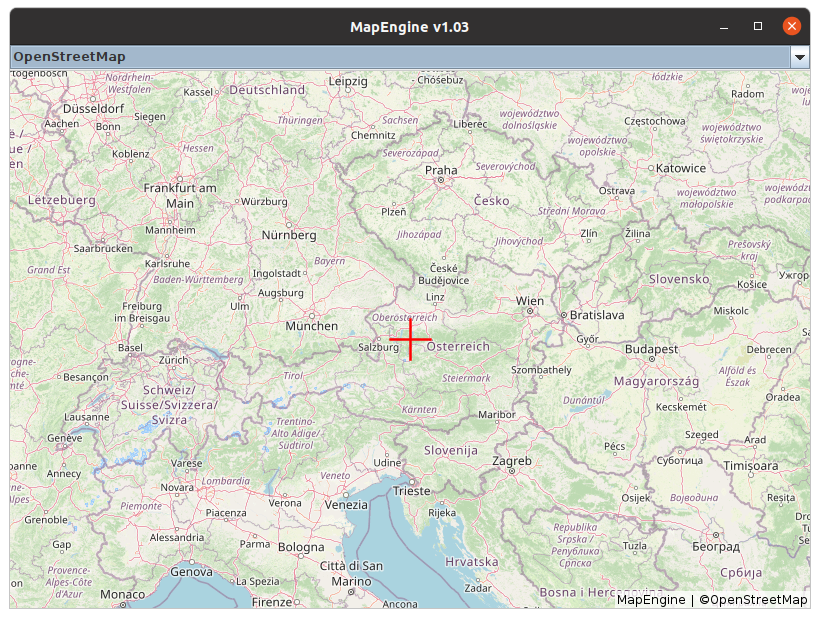Open the ©OpenStreetMap attribution link

(x=752, y=600)
